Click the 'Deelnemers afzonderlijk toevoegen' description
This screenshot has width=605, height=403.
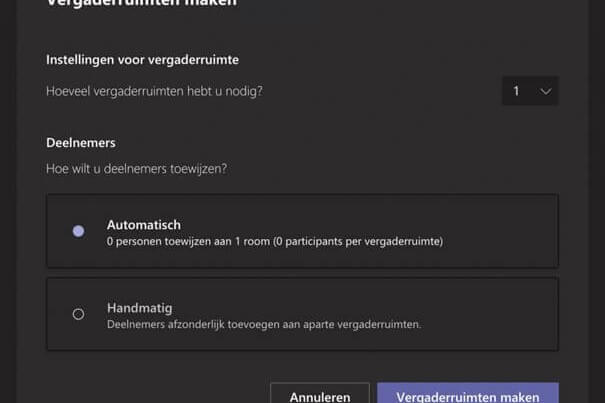click(264, 324)
